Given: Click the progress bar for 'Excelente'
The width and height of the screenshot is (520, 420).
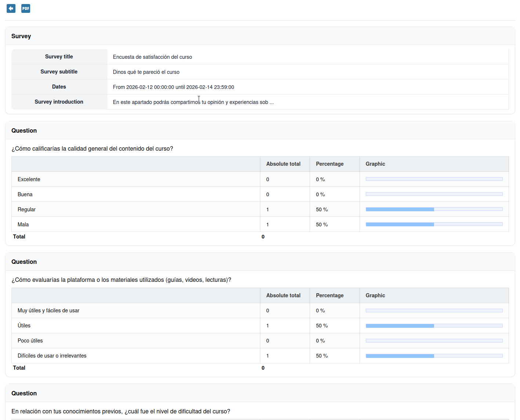Looking at the screenshot, I should (x=434, y=179).
